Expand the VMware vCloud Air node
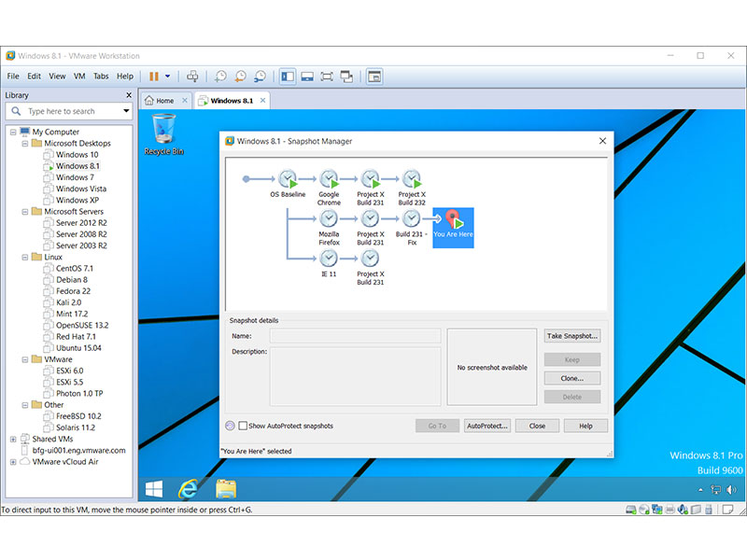The width and height of the screenshot is (747, 560). point(13,462)
